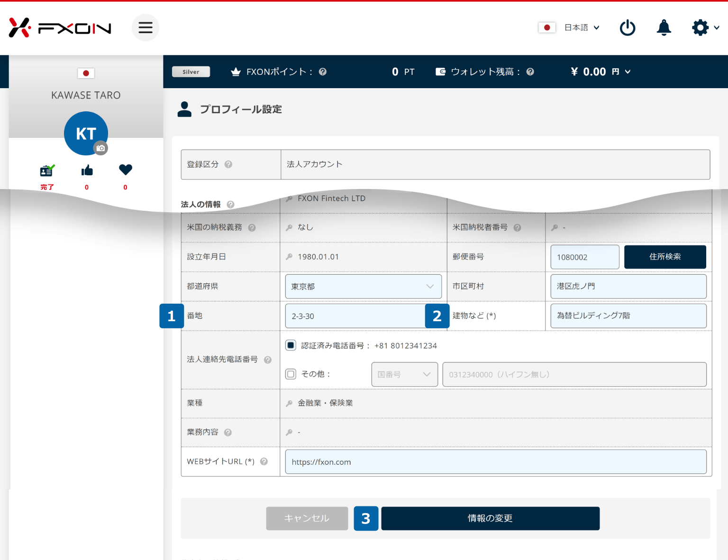728x560 pixels.
Task: Click the KT avatar circle
Action: (86, 133)
